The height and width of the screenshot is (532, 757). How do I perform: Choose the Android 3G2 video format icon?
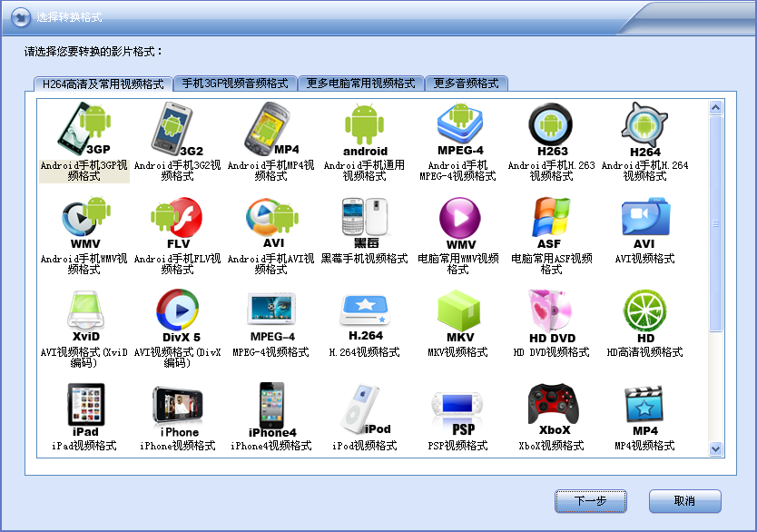click(x=177, y=129)
